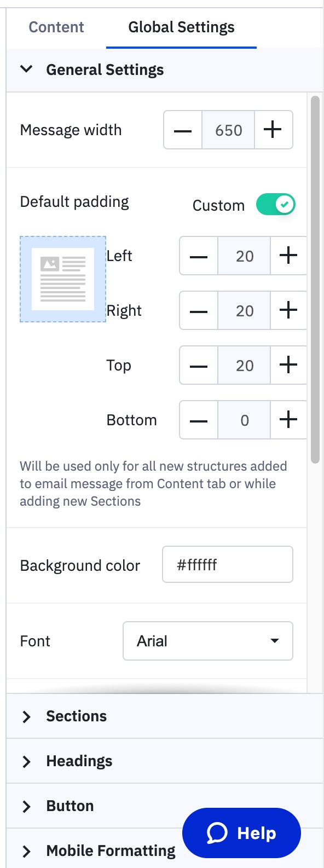The image size is (324, 868).
Task: Increase Left padding
Action: pos(288,256)
